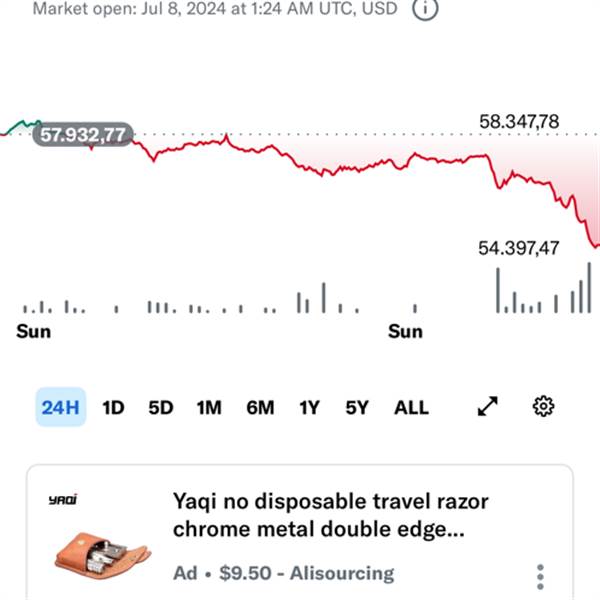Select the 6M chart range
Image resolution: width=600 pixels, height=600 pixels.
[260, 408]
